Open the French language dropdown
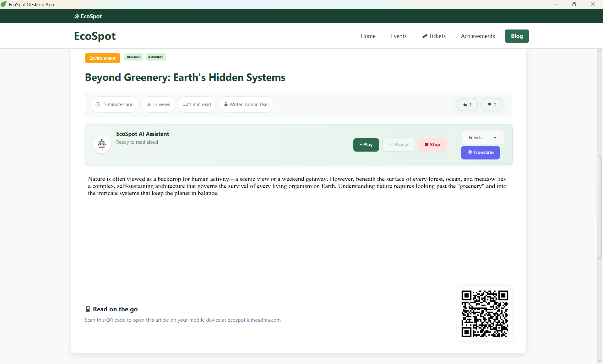603x364 pixels. point(482,137)
